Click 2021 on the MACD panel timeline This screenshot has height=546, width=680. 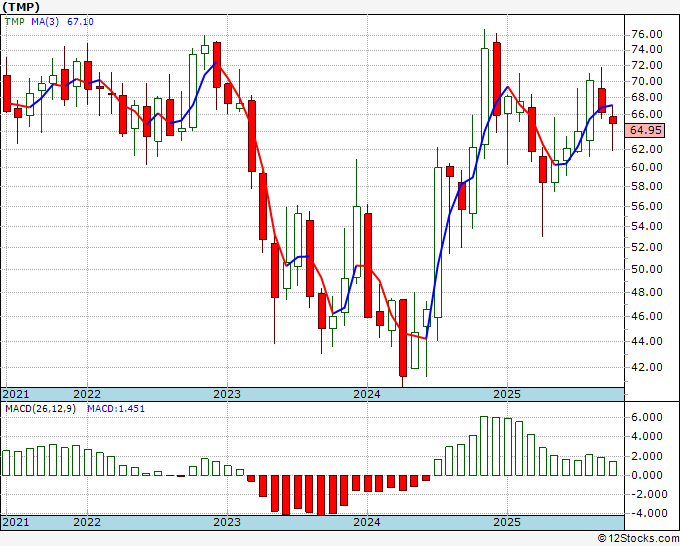click(x=16, y=522)
